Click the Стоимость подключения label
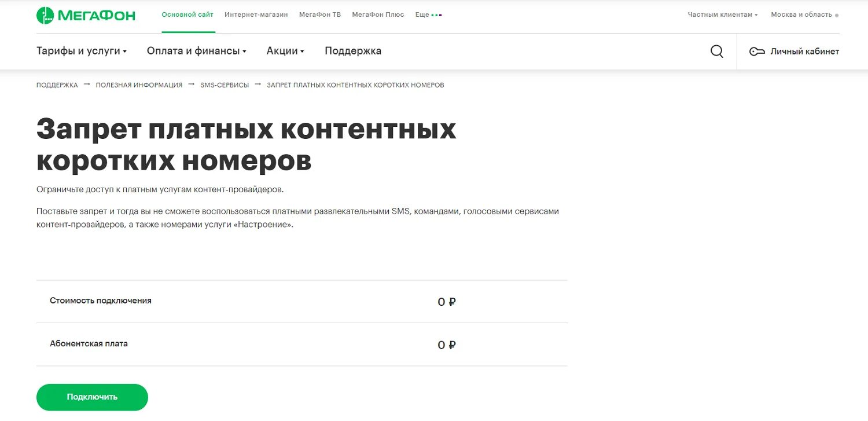The height and width of the screenshot is (421, 868). [x=101, y=301]
